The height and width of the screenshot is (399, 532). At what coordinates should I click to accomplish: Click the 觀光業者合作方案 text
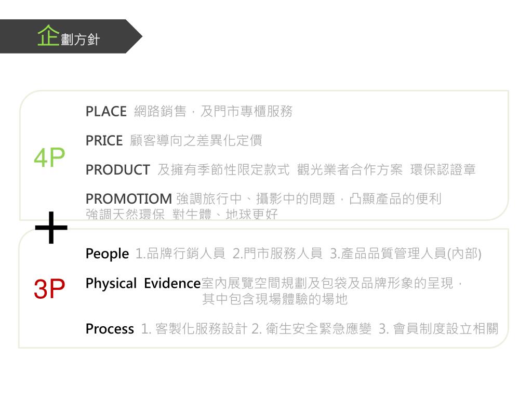point(350,170)
